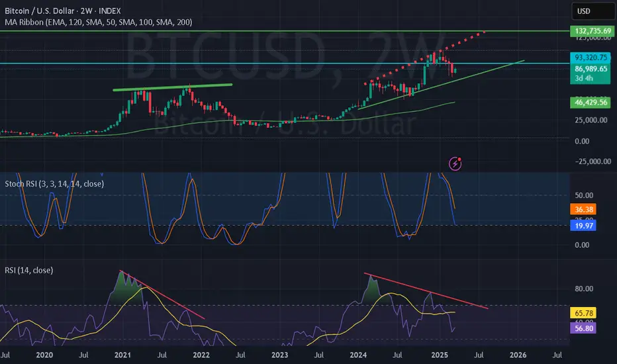Open the USD currency selector

[x=593, y=11]
